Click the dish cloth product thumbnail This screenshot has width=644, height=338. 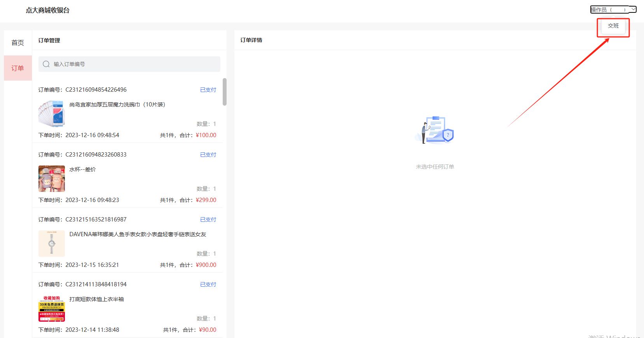point(52,114)
